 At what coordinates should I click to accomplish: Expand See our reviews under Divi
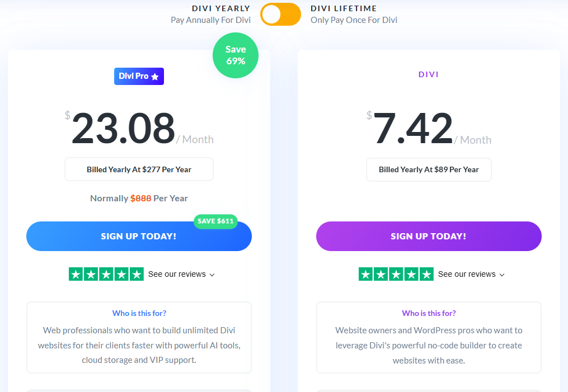[467, 274]
